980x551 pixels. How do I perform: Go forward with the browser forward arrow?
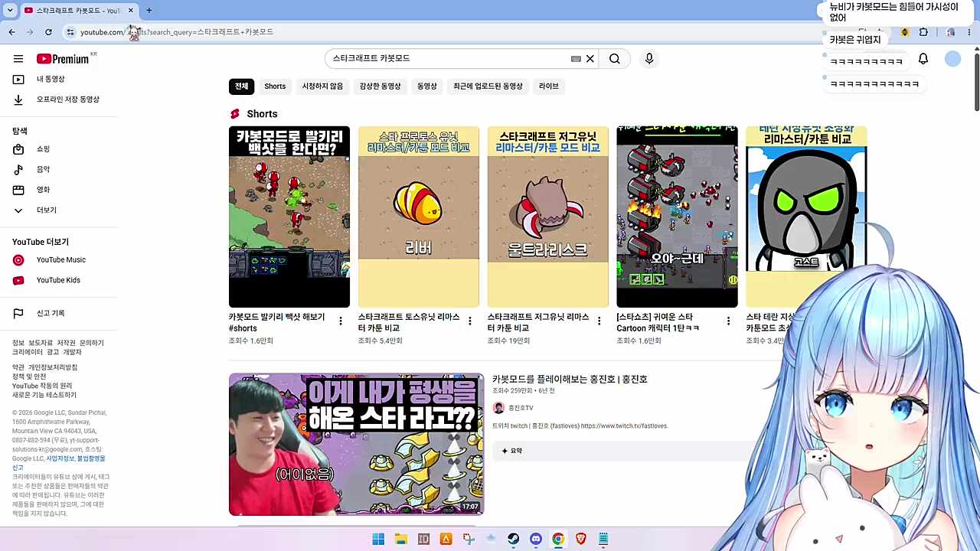click(x=30, y=32)
